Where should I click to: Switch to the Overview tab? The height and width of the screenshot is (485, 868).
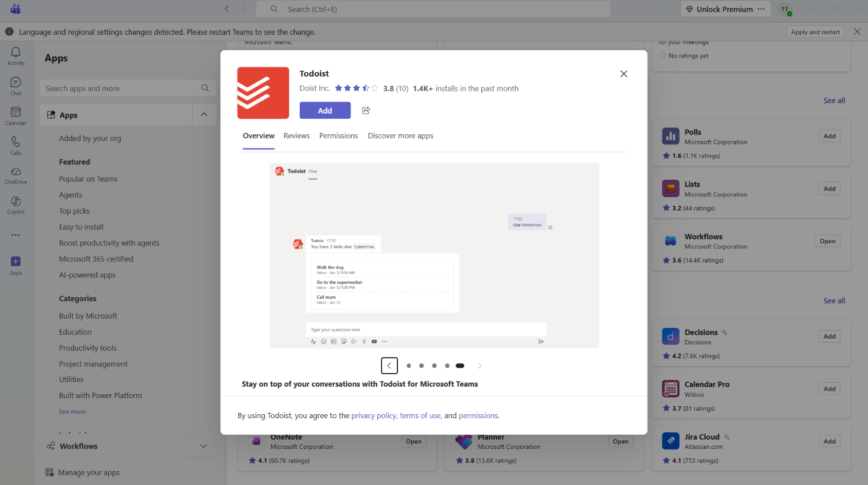[x=258, y=136]
